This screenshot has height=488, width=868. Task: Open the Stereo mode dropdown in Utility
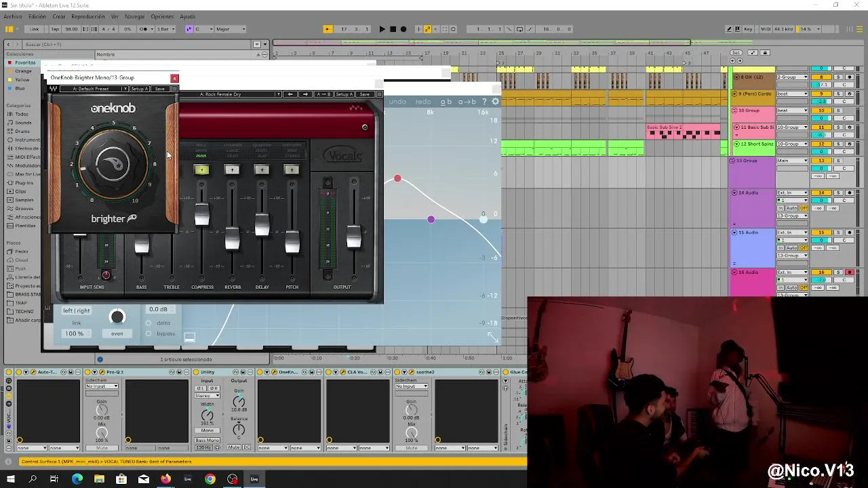tap(207, 395)
